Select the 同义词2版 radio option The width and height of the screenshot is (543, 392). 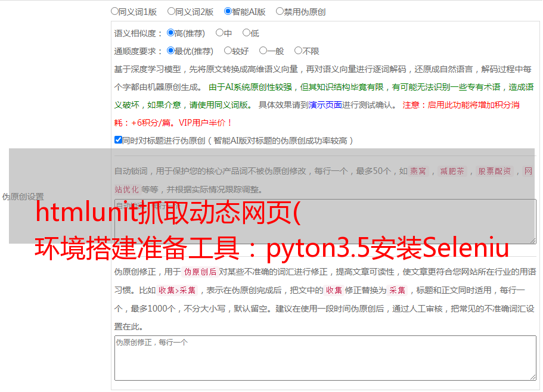[x=172, y=11]
